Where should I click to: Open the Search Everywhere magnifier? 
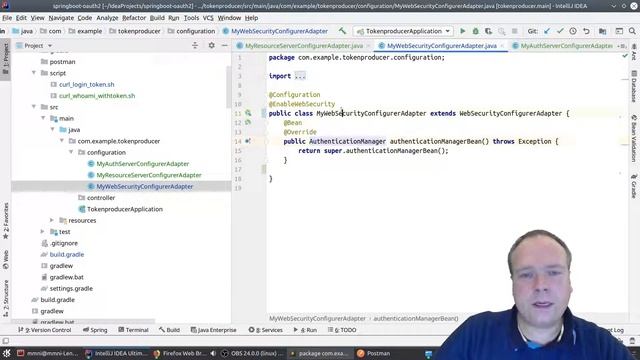pos(632,31)
